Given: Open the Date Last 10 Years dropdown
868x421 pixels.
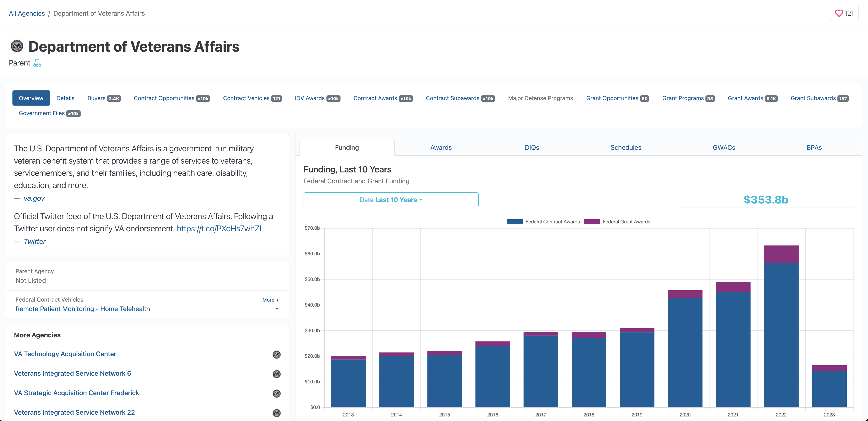Looking at the screenshot, I should (x=391, y=200).
